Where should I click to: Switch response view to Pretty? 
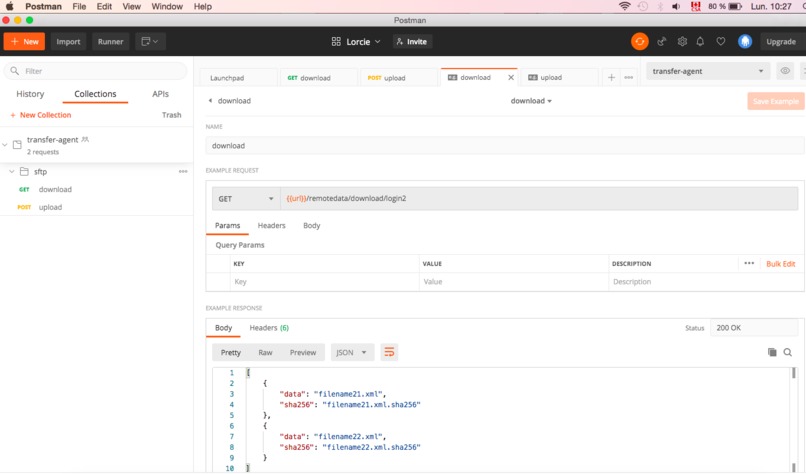click(x=230, y=352)
